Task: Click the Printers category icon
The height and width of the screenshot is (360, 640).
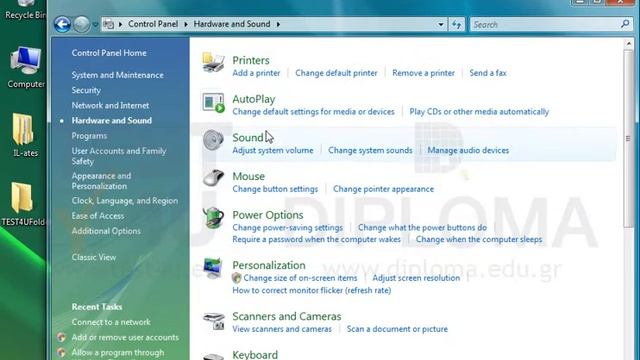Action: pos(213,63)
